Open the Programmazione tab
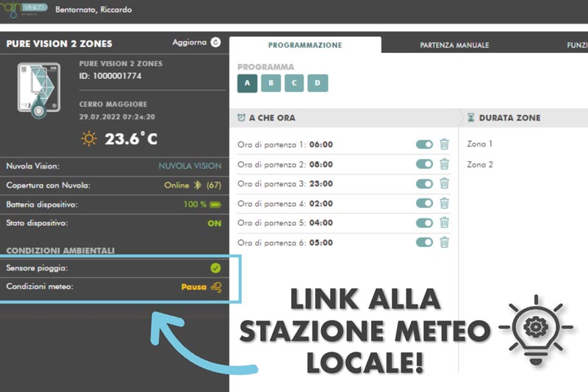 click(305, 46)
